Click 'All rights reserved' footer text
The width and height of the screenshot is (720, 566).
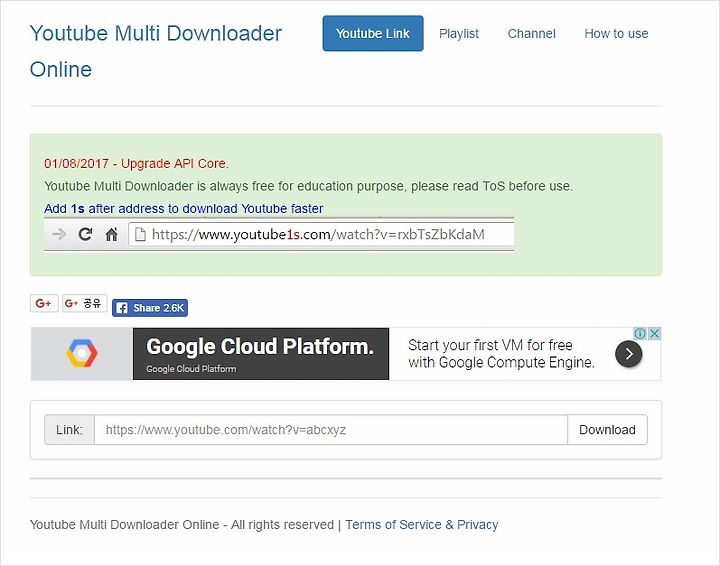tap(282, 524)
